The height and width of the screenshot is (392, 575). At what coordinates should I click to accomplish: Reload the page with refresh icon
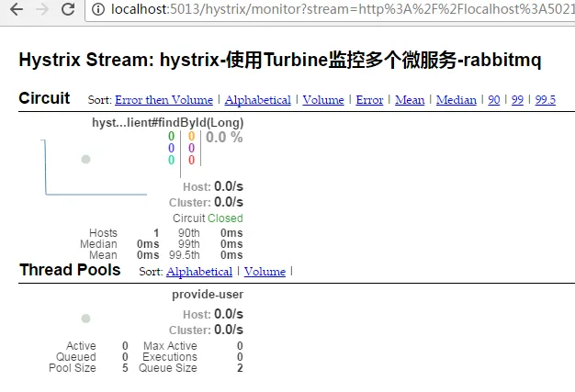click(68, 9)
